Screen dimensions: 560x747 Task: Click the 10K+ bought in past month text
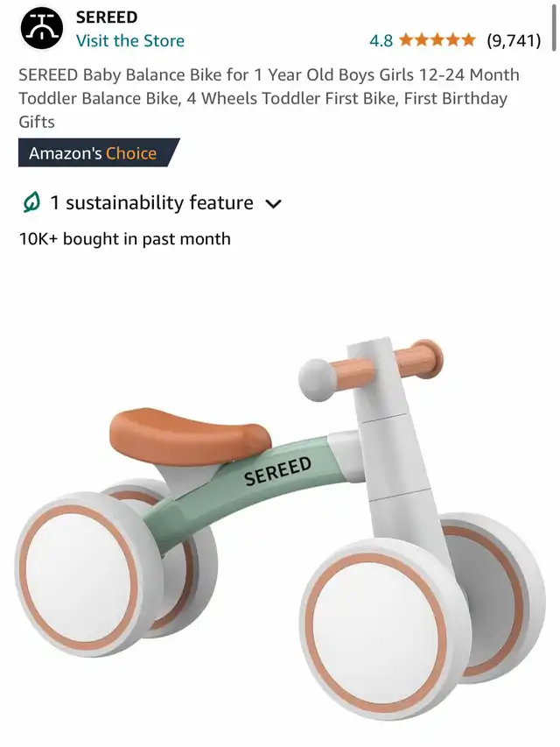click(125, 239)
